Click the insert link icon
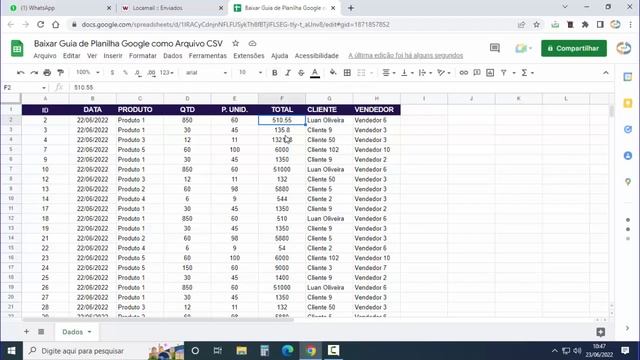640x360 pixels. [464, 73]
